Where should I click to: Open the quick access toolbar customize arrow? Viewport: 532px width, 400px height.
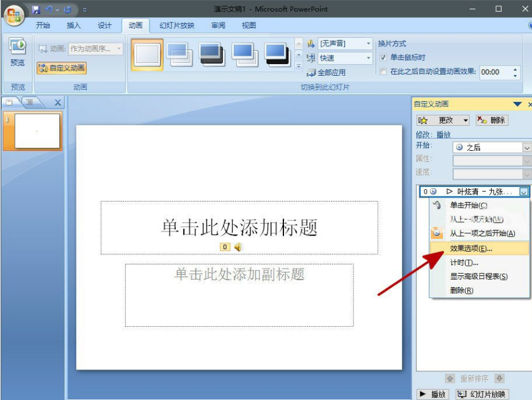tap(84, 10)
